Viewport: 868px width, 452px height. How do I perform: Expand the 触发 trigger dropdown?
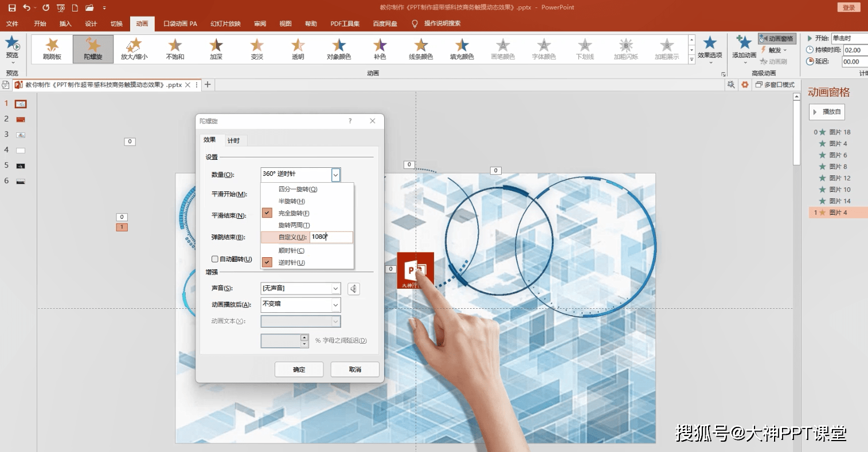click(775, 50)
